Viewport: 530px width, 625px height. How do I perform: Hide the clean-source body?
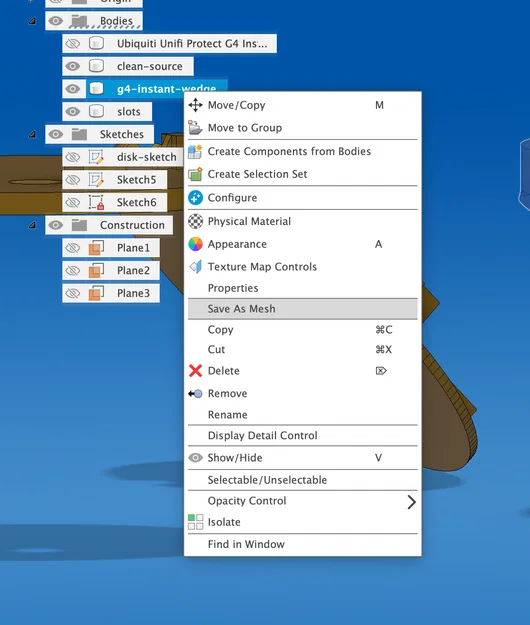(x=73, y=66)
